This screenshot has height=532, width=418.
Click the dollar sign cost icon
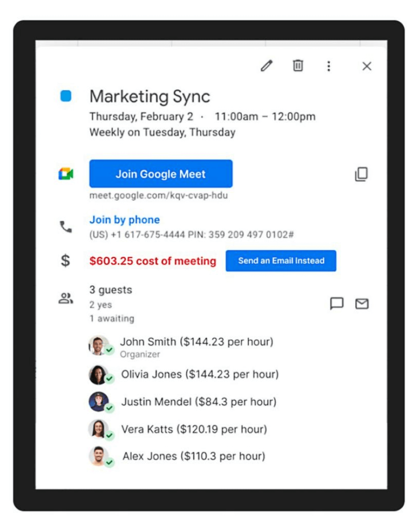click(x=65, y=261)
